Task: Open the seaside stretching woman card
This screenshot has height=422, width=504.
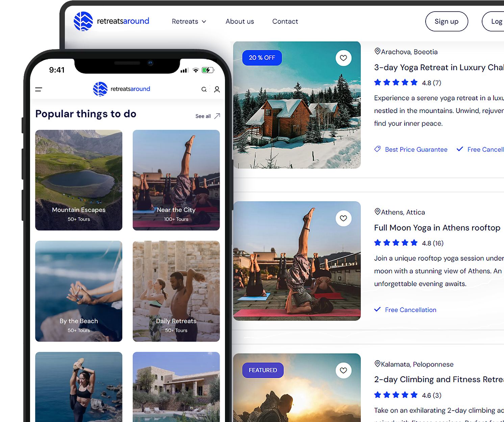Action: coord(79,387)
